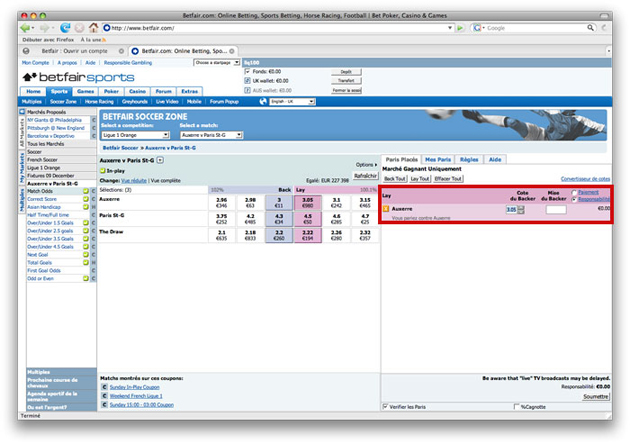Click the Soumettre button
630x444 pixels.
[596, 397]
